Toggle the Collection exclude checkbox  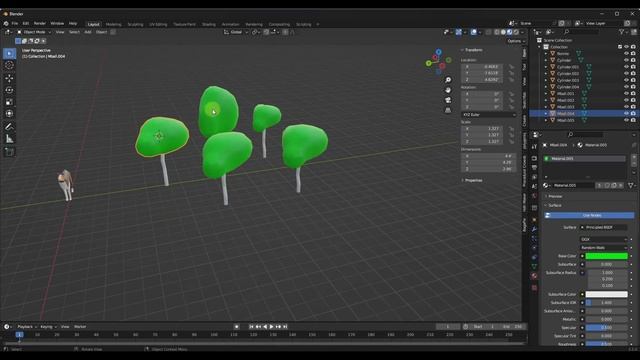(x=620, y=47)
